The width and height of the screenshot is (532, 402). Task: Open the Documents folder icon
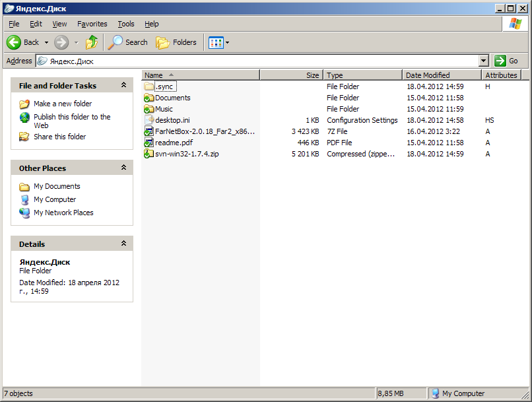click(x=149, y=98)
